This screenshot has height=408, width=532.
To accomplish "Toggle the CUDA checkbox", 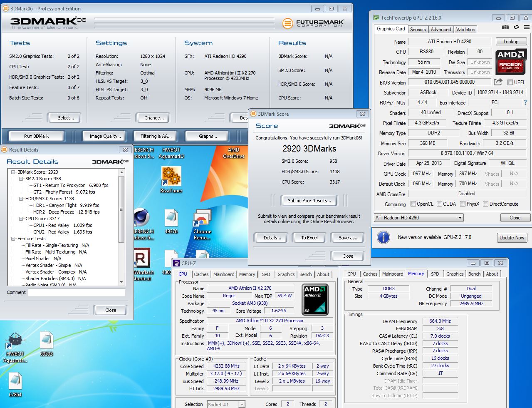I will [439, 204].
